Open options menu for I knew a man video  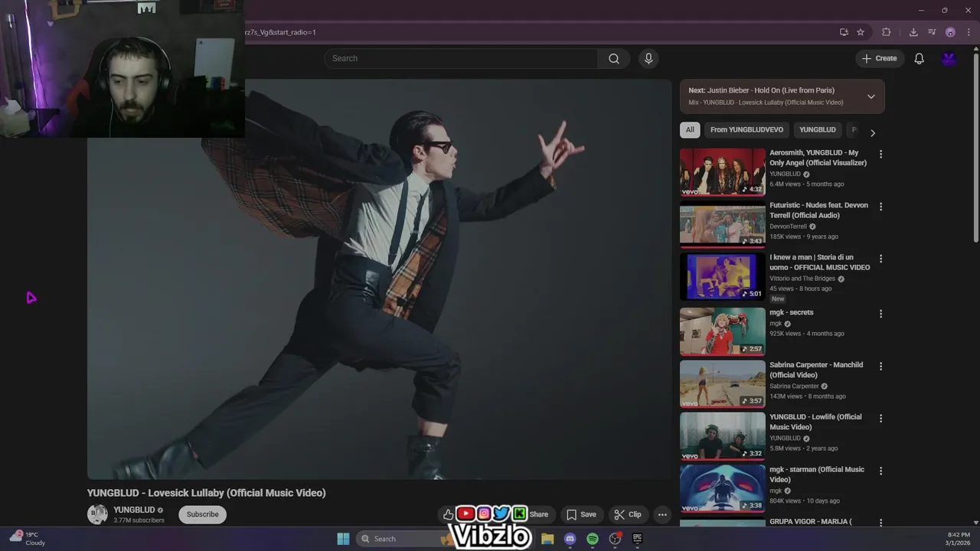(x=880, y=259)
